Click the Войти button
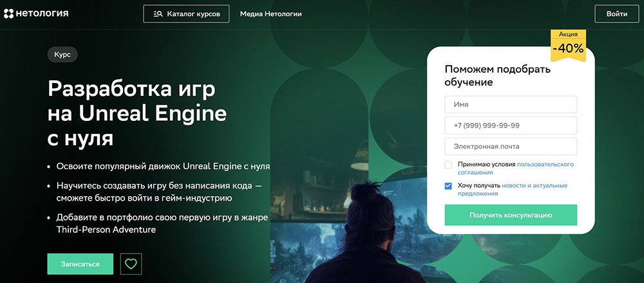This screenshot has width=644, height=283. click(x=617, y=14)
